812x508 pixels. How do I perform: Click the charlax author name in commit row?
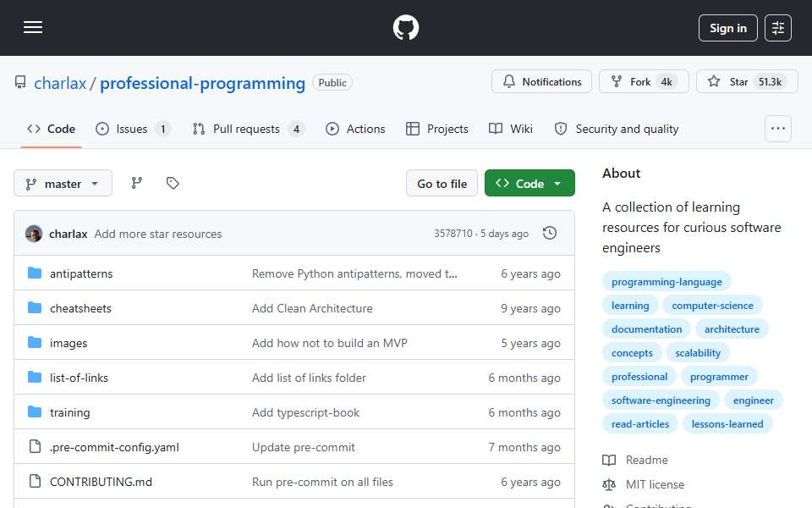pos(69,234)
